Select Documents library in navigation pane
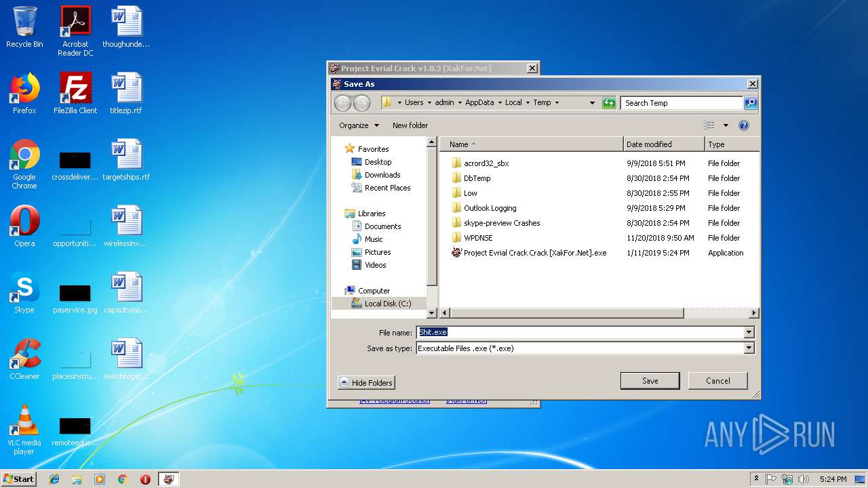Viewport: 868px width, 488px height. (376, 226)
